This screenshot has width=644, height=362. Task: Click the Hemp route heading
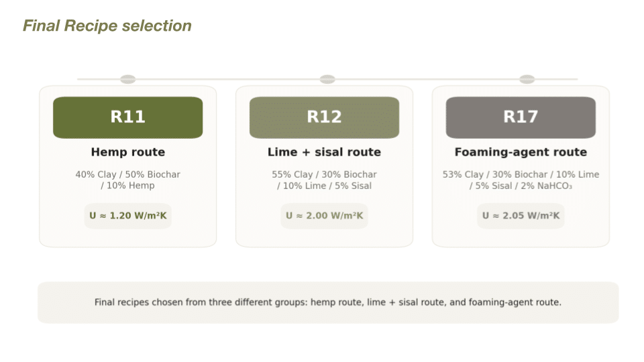127,152
